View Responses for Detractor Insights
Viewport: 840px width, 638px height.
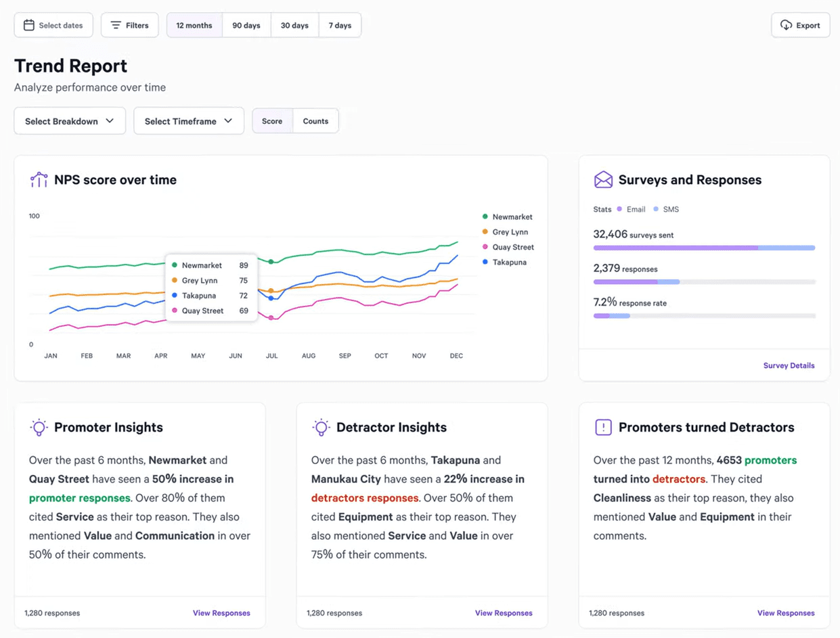point(504,612)
